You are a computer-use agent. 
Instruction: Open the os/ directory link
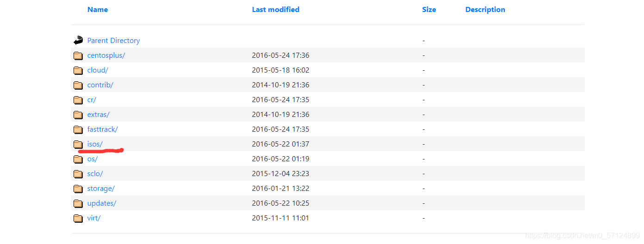(93, 159)
